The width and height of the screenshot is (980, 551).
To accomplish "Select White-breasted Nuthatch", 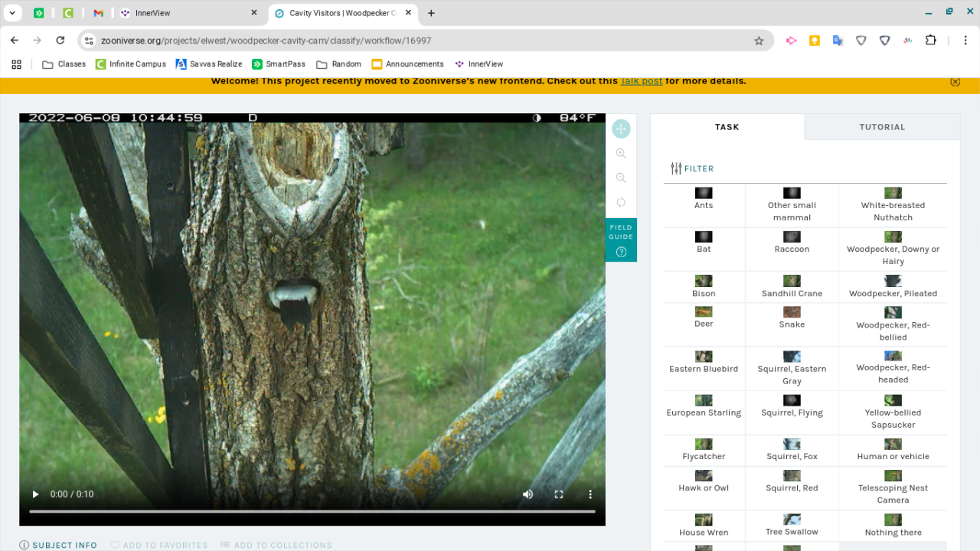I will point(893,205).
